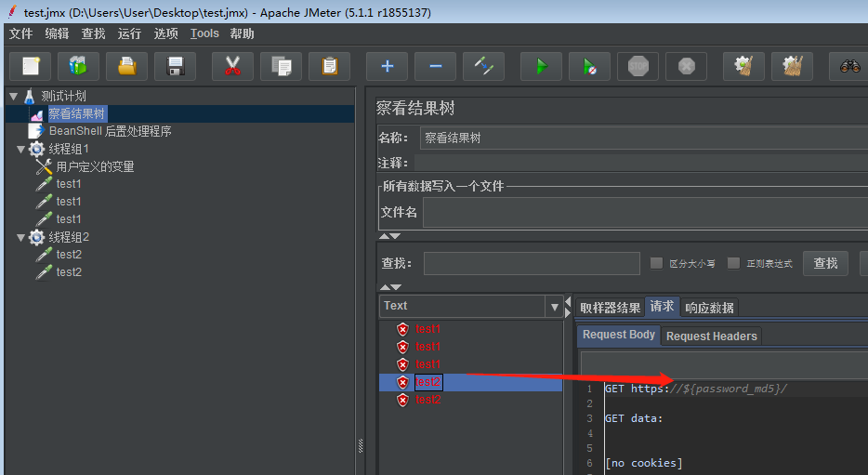Open the 文件 menu
The height and width of the screenshot is (475, 868).
click(21, 33)
